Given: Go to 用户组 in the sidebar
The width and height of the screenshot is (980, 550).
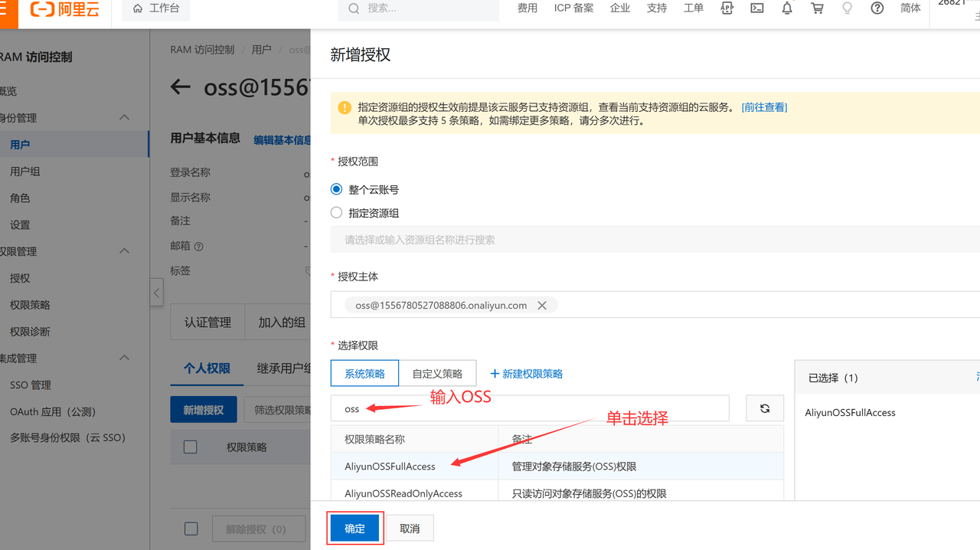Looking at the screenshot, I should [x=25, y=172].
